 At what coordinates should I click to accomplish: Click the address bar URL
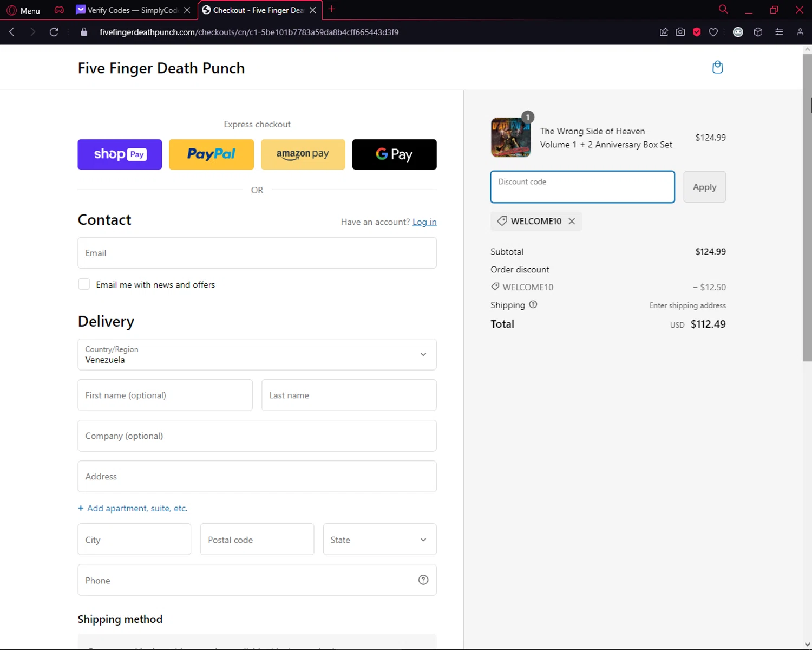[249, 32]
